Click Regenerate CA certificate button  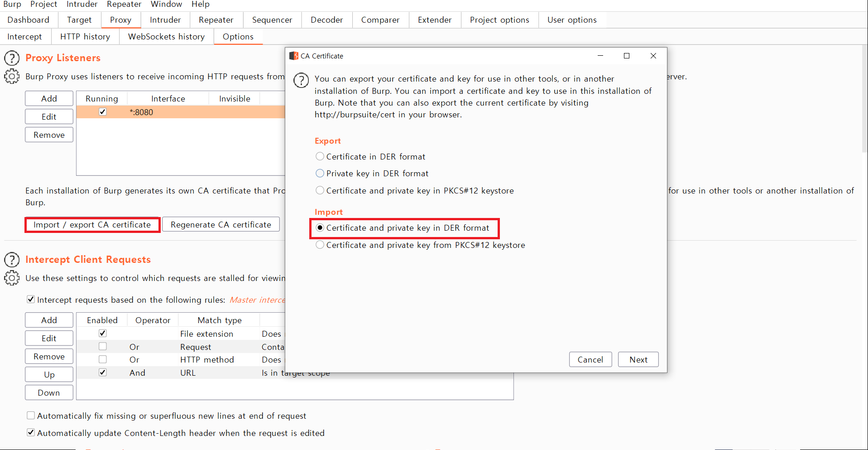click(221, 225)
